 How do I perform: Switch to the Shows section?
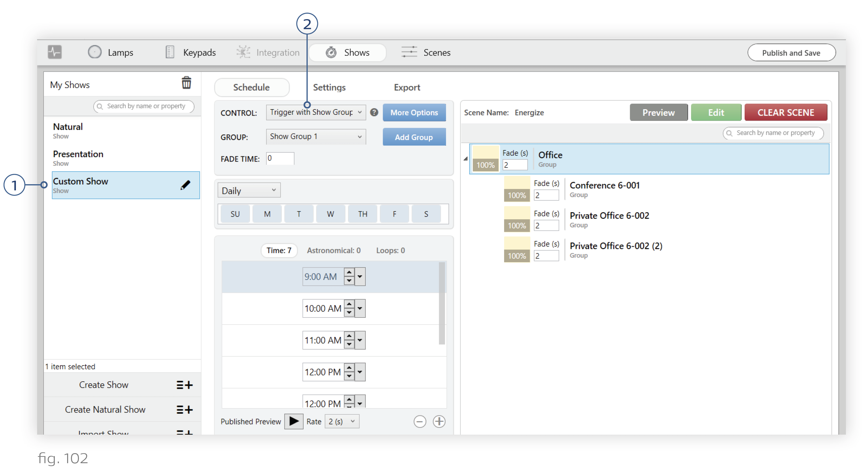click(x=347, y=52)
